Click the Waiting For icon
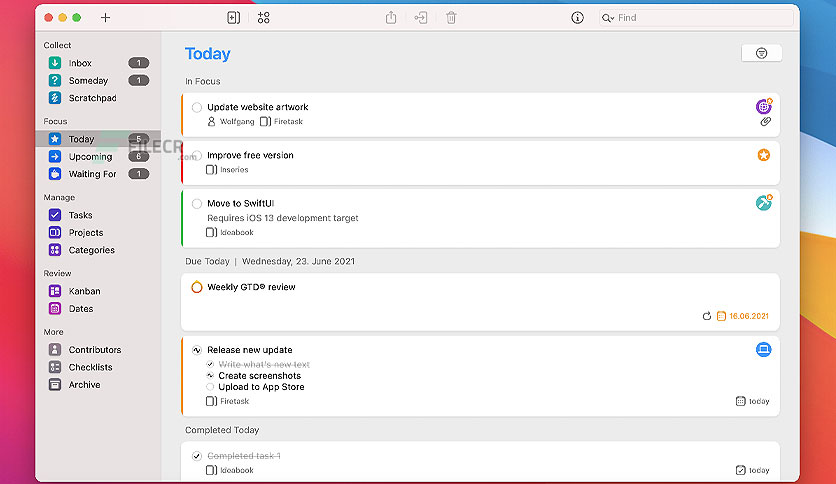 coord(55,174)
